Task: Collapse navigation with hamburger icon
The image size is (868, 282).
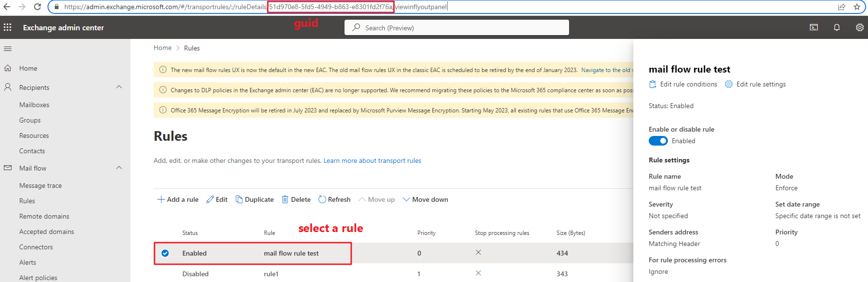Action: coord(8,49)
